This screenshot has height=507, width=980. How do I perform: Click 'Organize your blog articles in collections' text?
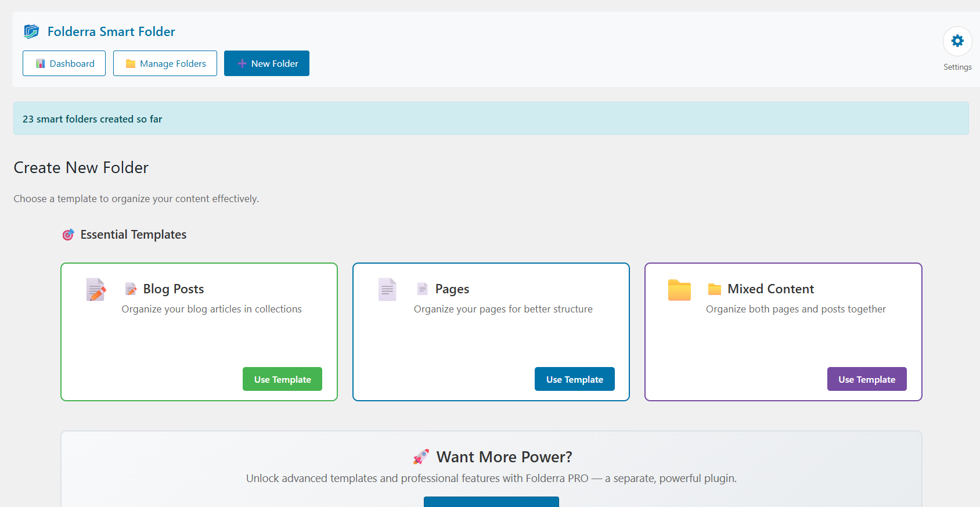tap(212, 309)
